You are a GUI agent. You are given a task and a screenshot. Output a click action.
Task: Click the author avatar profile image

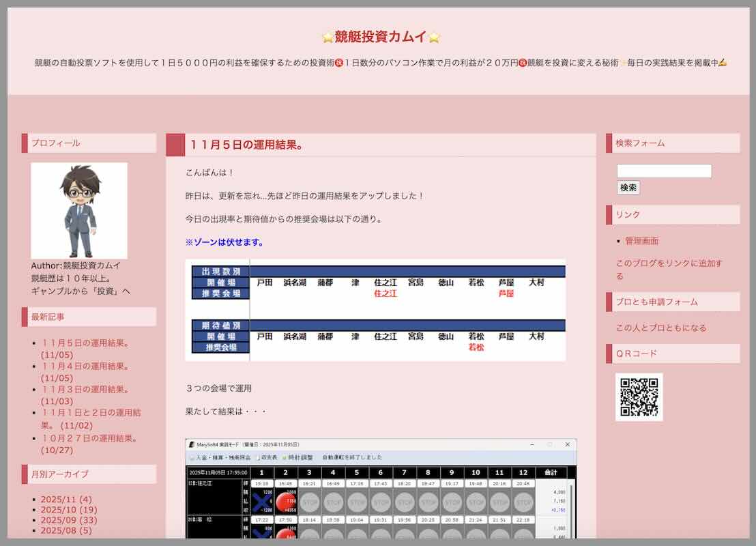[79, 210]
